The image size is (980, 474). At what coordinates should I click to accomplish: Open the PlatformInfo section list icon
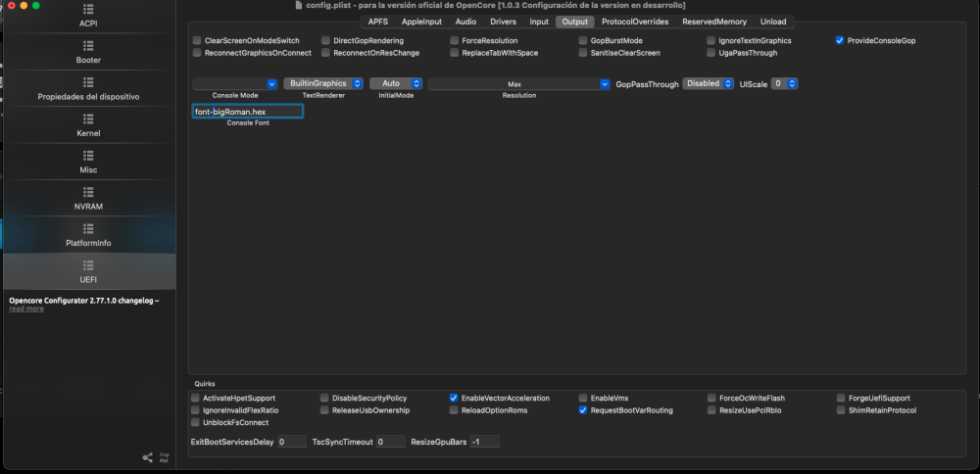pos(88,228)
